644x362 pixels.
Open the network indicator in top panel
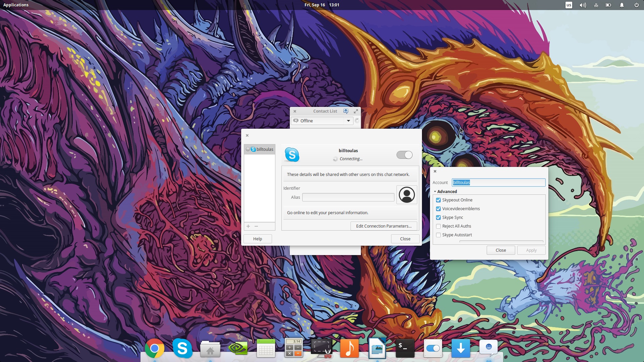596,5
